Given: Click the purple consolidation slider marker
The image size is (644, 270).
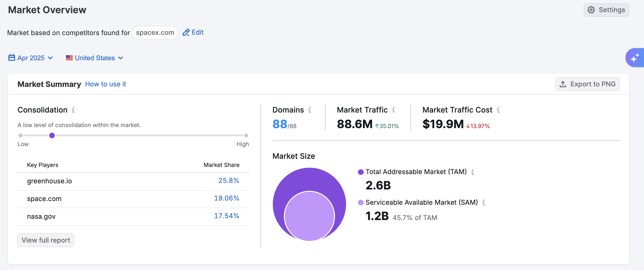Looking at the screenshot, I should [52, 136].
